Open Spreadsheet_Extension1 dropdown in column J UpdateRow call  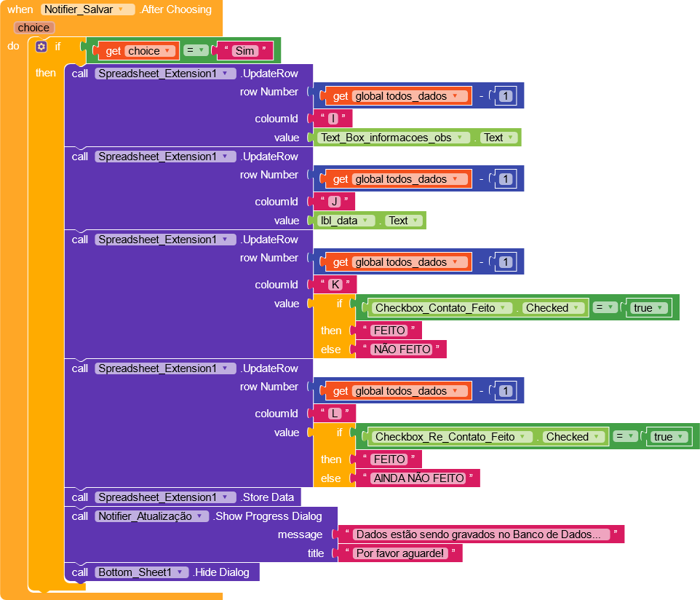click(165, 157)
